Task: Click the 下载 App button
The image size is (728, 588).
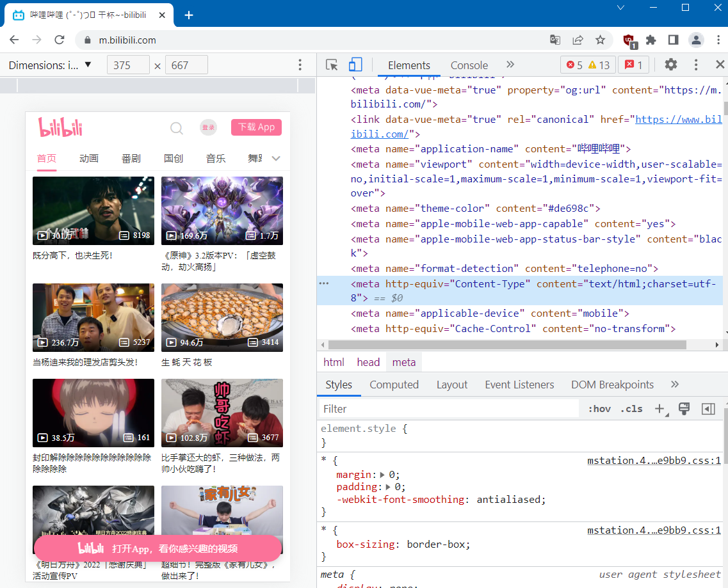Action: (256, 127)
